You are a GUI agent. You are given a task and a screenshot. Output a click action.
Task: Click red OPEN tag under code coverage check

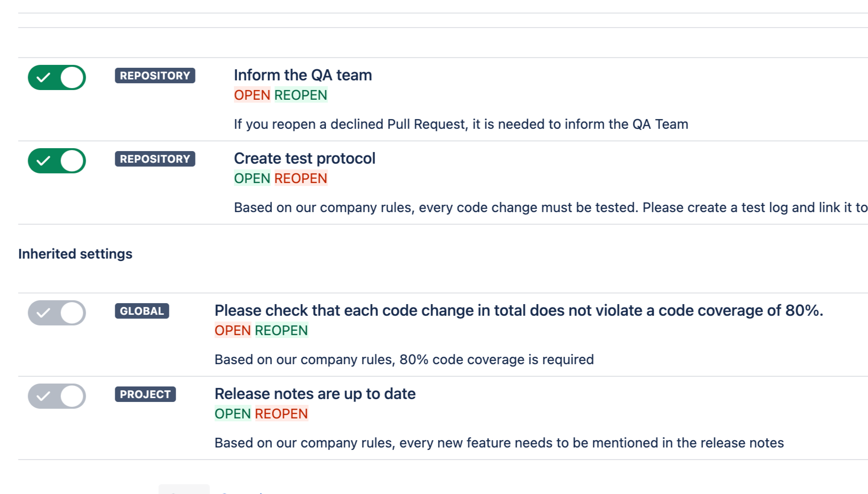[233, 330]
